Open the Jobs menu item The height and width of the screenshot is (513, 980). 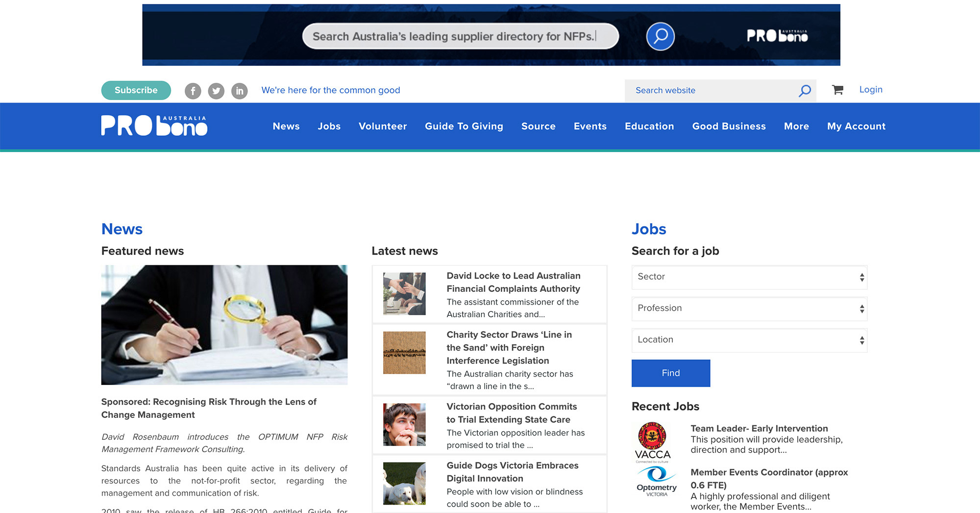coord(329,126)
